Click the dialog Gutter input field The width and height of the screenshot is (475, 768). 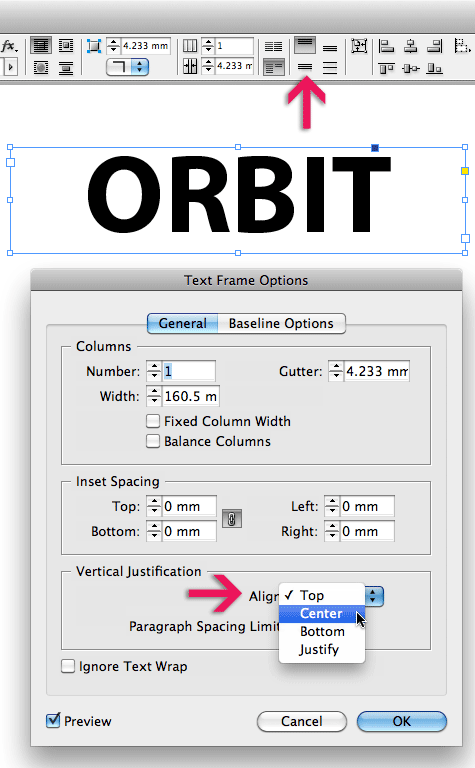[x=376, y=371]
